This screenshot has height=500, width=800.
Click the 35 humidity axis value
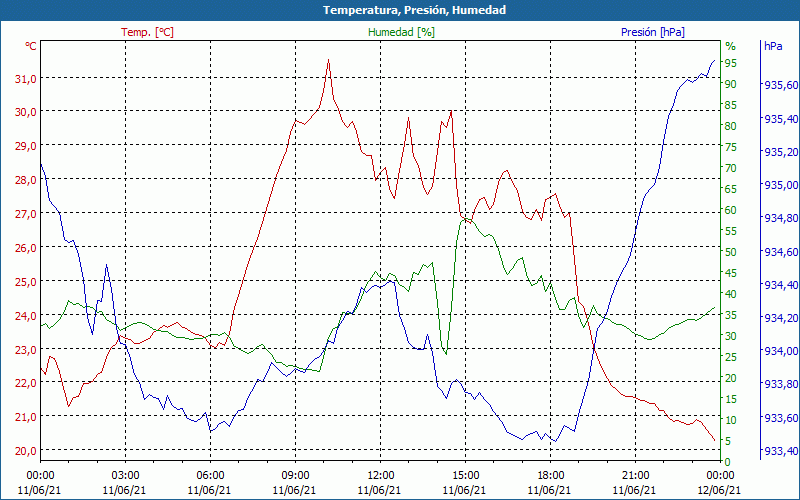click(731, 315)
